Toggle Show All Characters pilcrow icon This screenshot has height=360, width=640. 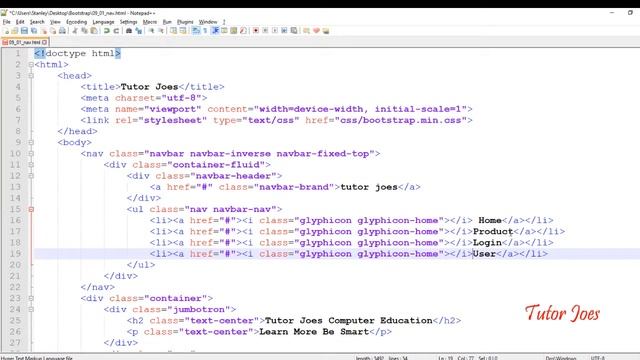(x=205, y=31)
